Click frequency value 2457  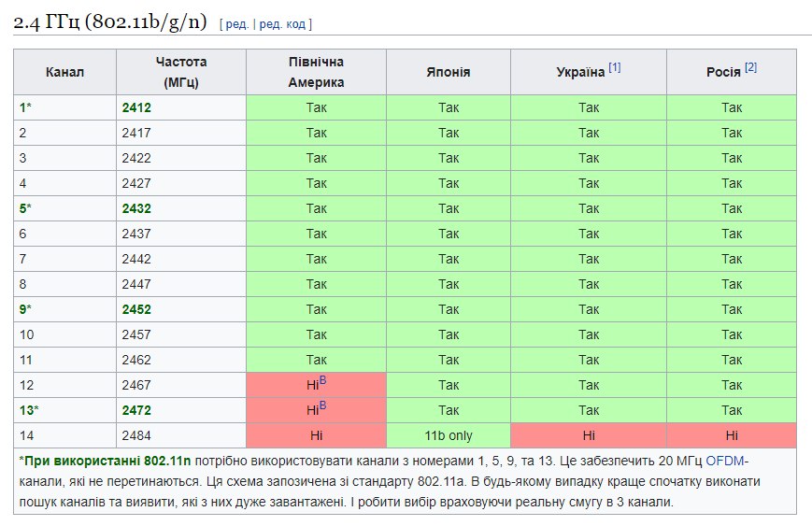click(x=136, y=335)
